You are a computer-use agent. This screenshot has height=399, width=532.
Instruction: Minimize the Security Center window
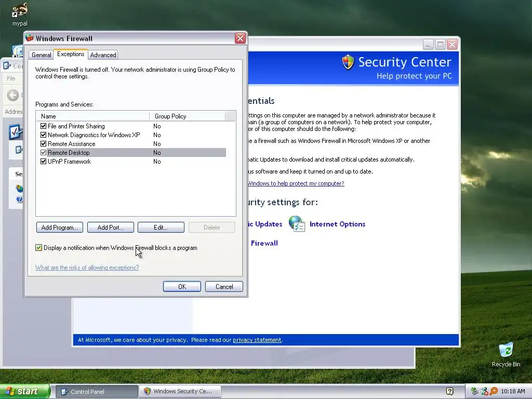pos(428,45)
